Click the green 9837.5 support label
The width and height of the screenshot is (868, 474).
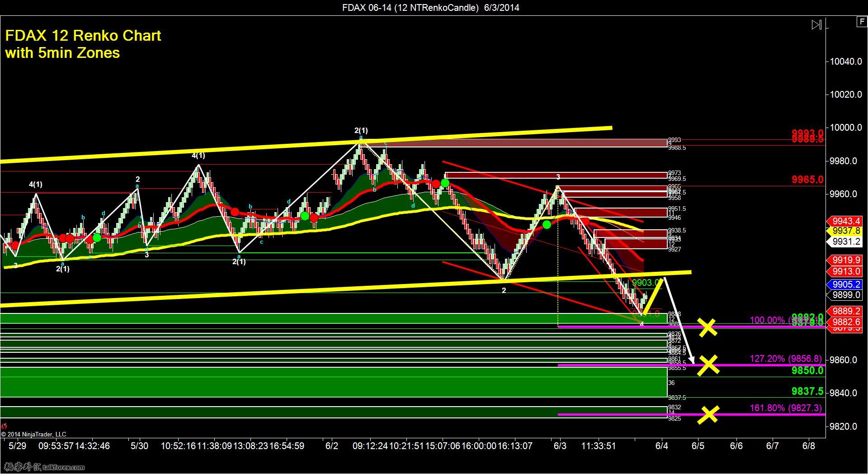click(x=807, y=392)
